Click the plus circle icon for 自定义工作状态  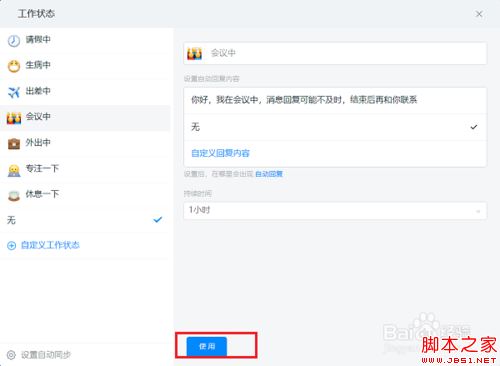(x=11, y=246)
